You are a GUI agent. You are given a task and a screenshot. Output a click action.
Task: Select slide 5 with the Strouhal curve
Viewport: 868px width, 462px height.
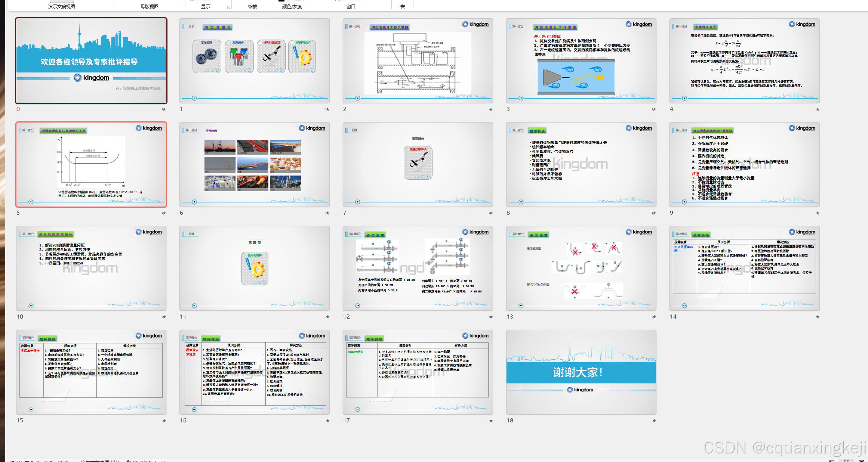pos(91,164)
